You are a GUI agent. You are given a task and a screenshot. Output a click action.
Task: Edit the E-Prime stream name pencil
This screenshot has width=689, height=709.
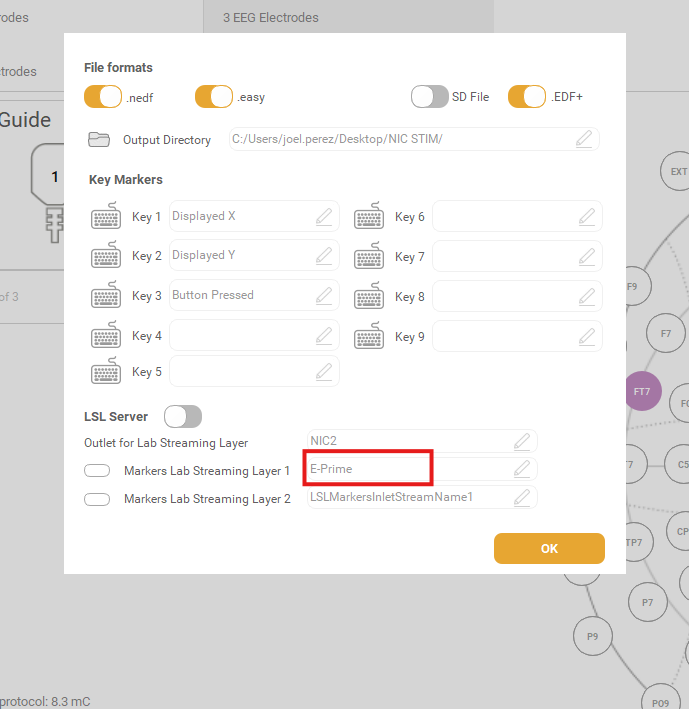(x=522, y=469)
